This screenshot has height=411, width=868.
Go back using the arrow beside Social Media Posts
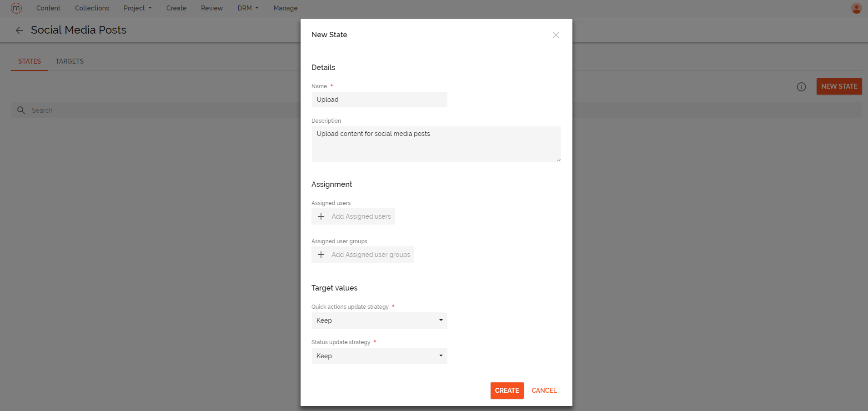[x=19, y=30]
